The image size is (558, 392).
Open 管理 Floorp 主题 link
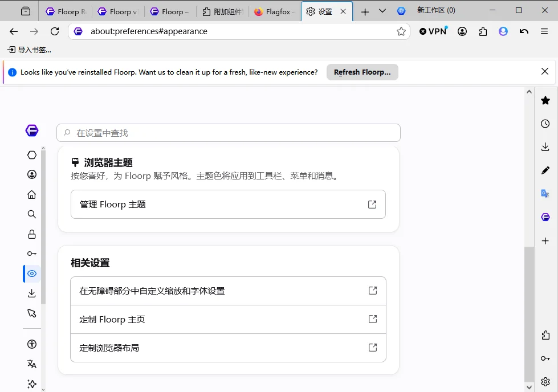[x=228, y=205]
